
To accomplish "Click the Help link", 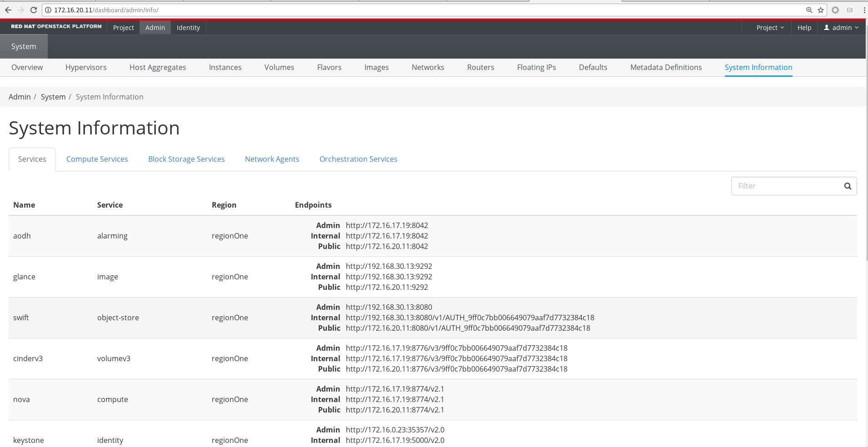I will click(804, 28).
